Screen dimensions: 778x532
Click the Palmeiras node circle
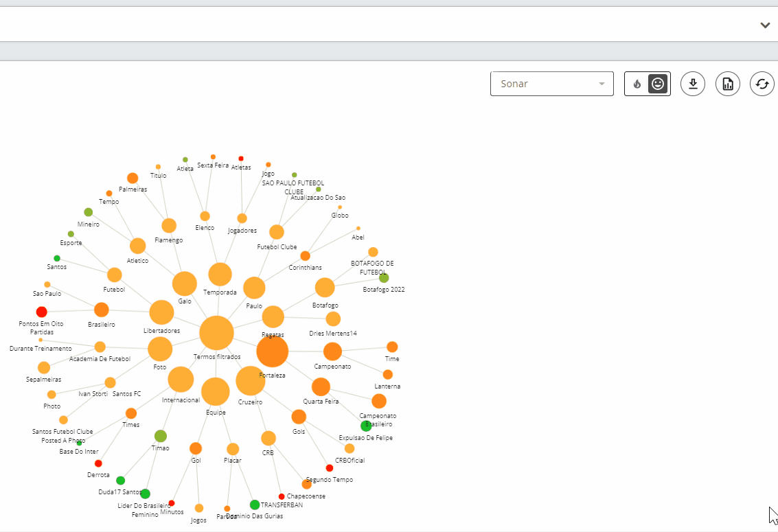tap(133, 178)
